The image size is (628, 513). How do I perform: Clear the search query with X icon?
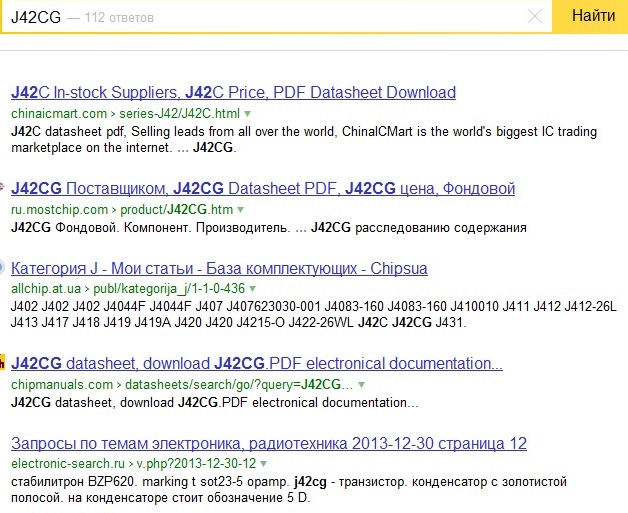[535, 16]
